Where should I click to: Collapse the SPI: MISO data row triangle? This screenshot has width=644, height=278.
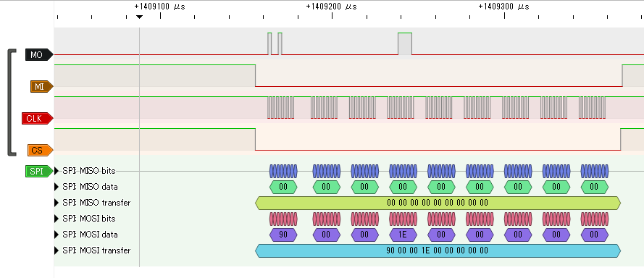[x=57, y=187]
